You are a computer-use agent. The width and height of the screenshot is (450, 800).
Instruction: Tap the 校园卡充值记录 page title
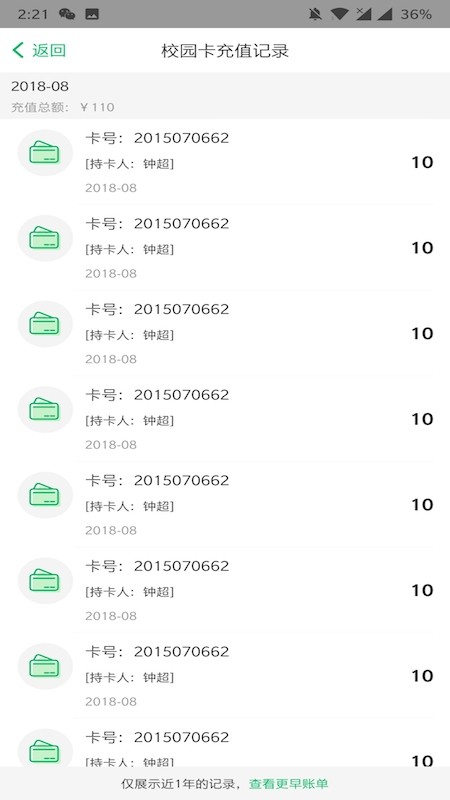coord(225,51)
